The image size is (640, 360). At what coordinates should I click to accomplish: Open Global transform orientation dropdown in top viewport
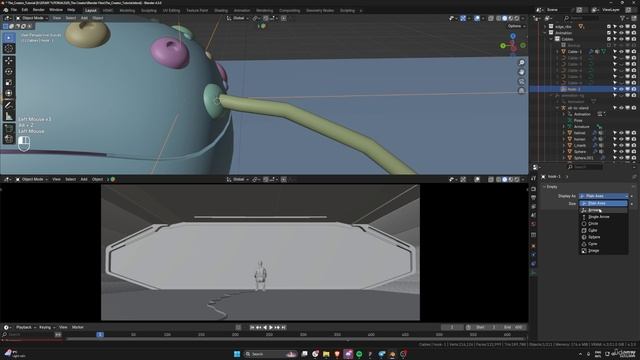coord(238,18)
